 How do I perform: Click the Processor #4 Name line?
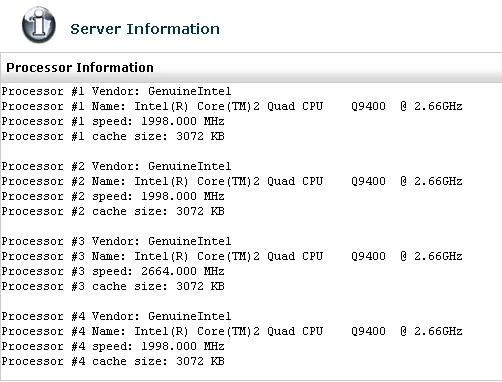232,331
